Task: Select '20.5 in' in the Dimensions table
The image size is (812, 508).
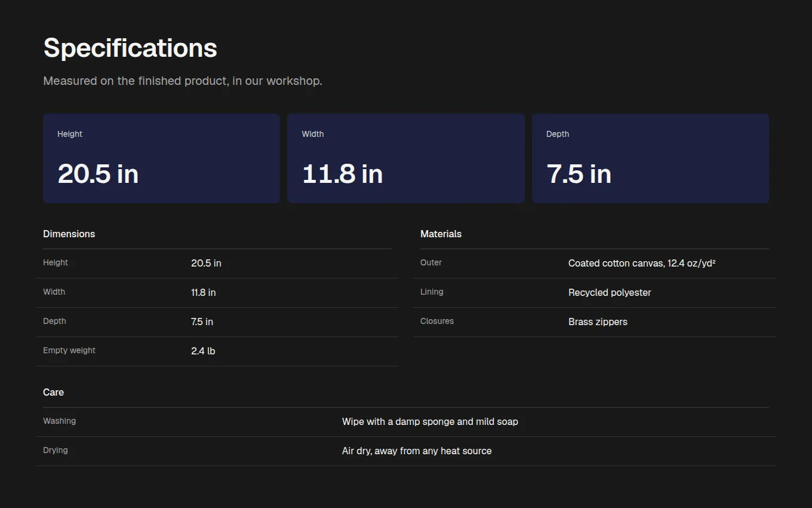Action: point(206,263)
